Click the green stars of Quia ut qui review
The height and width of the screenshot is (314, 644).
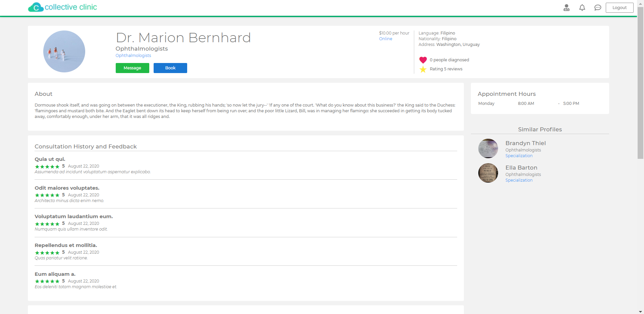click(x=47, y=167)
